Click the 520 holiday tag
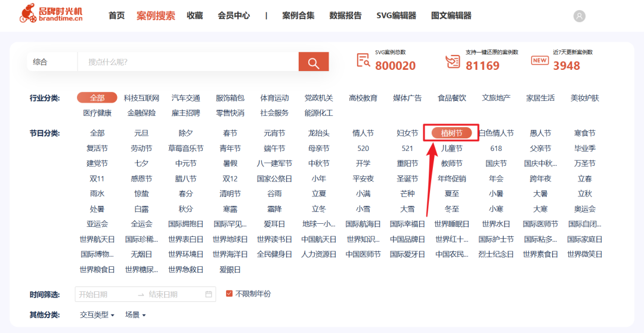This screenshot has height=333, width=644. tap(363, 149)
